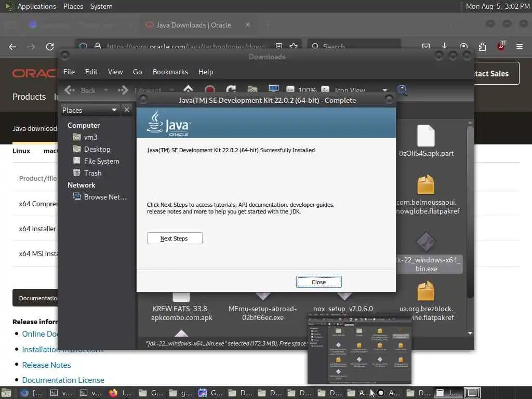Reload the Oracle page in browser
The width and height of the screenshot is (532, 399).
[x=50, y=46]
